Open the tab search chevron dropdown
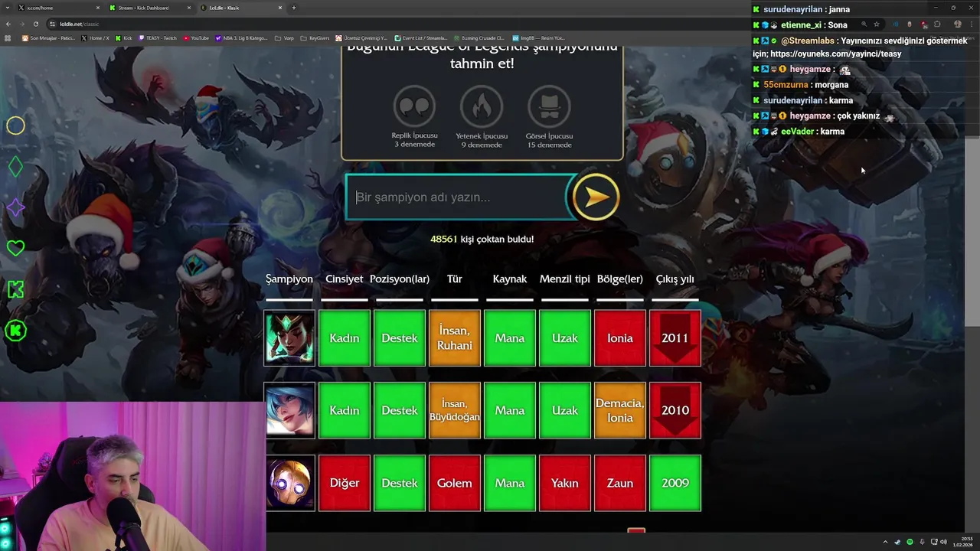This screenshot has width=980, height=551. click(x=7, y=8)
